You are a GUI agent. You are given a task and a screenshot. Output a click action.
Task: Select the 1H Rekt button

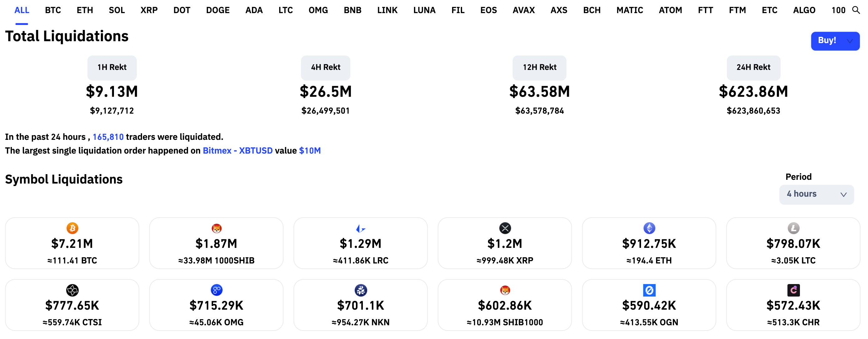(112, 67)
